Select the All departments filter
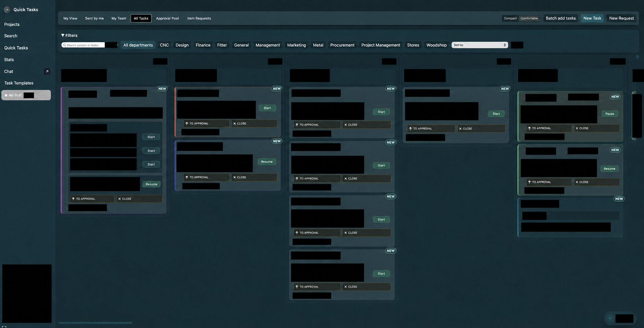This screenshot has width=644, height=328. click(138, 45)
